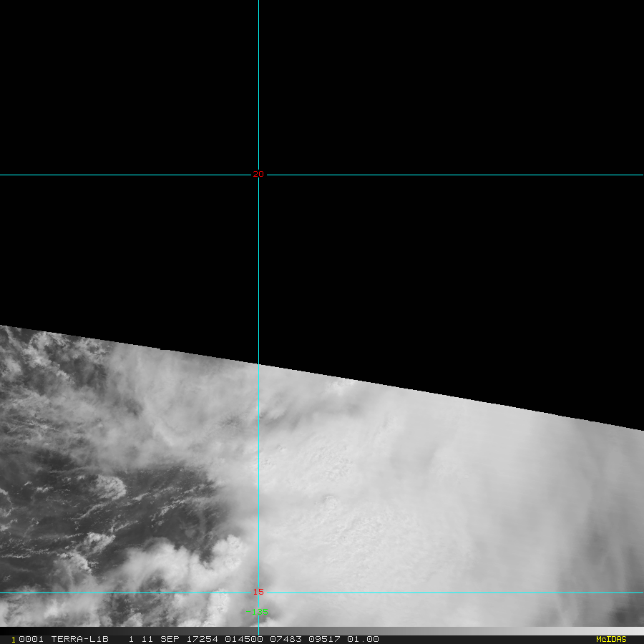The height and width of the screenshot is (644, 644).
Task: Click the green -135 longitude label
Action: tap(257, 612)
